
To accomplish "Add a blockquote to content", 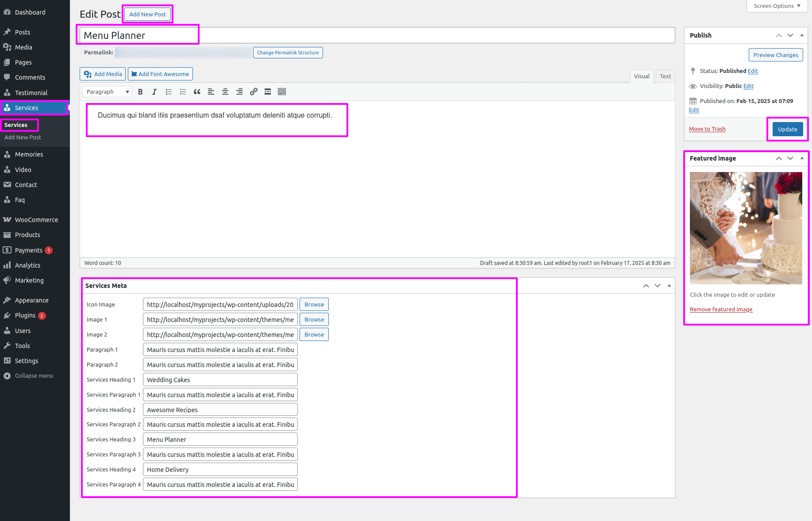I will [x=197, y=92].
